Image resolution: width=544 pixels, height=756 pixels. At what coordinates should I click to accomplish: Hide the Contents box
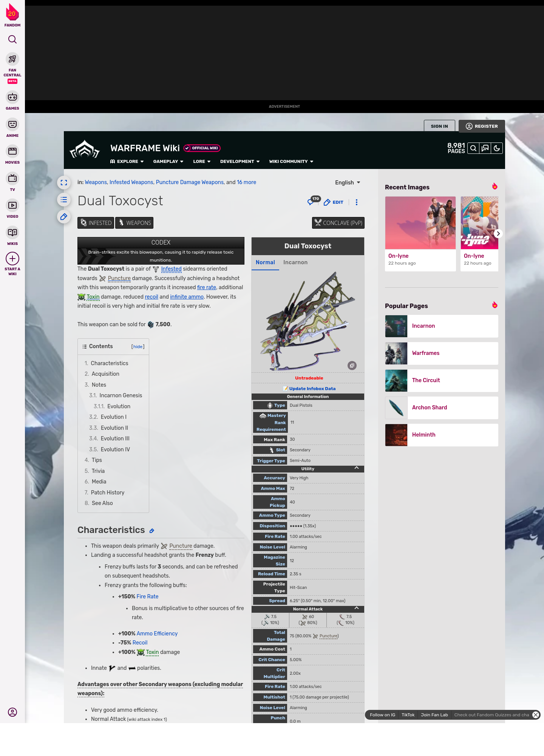[x=138, y=347]
